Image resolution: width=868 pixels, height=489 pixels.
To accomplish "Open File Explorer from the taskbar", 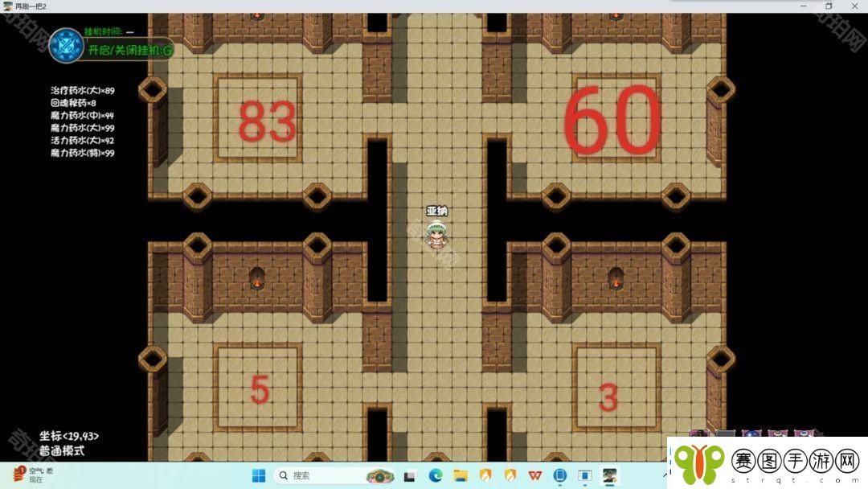I will (461, 475).
